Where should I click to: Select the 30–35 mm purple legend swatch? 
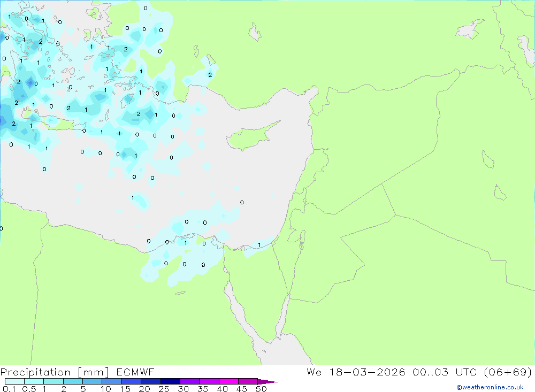190,381
